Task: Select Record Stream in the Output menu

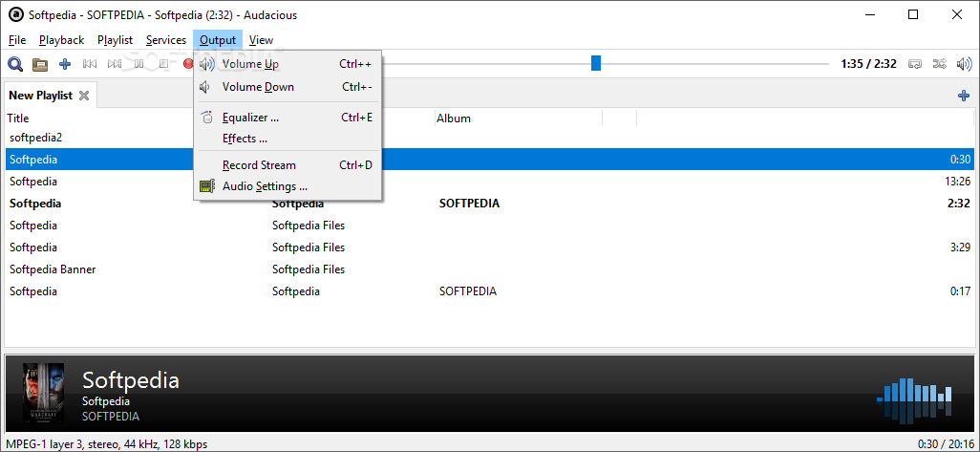Action: 288,165
